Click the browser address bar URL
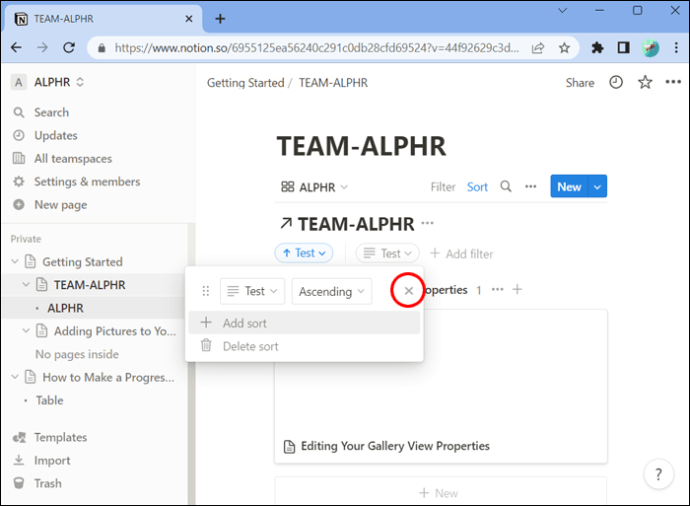This screenshot has width=690, height=506. pyautogui.click(x=316, y=48)
